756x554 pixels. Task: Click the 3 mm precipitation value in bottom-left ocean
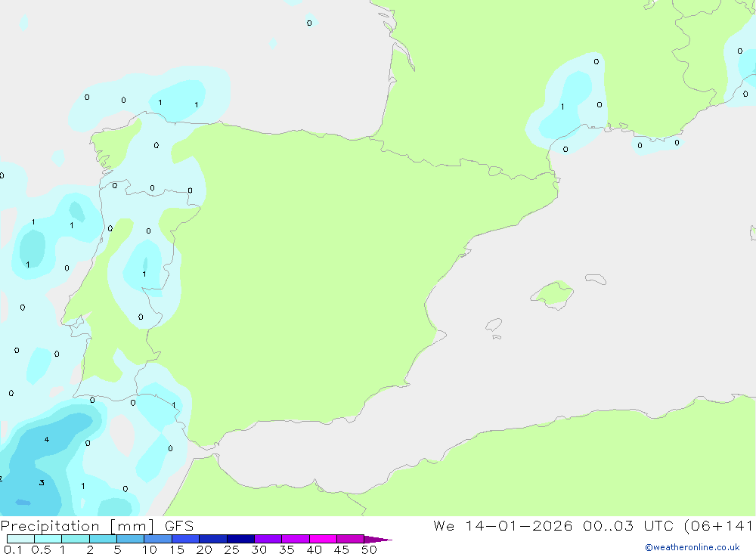(x=42, y=483)
